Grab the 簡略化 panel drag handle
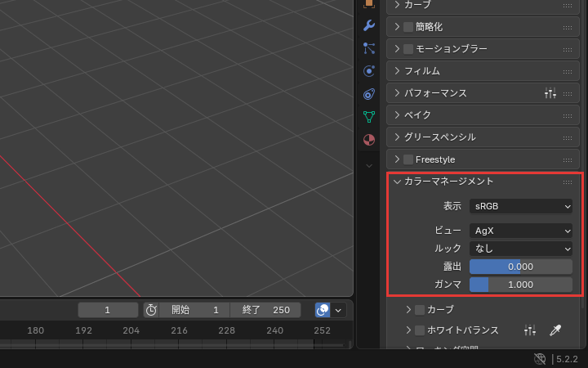This screenshot has width=588, height=368. coord(568,27)
